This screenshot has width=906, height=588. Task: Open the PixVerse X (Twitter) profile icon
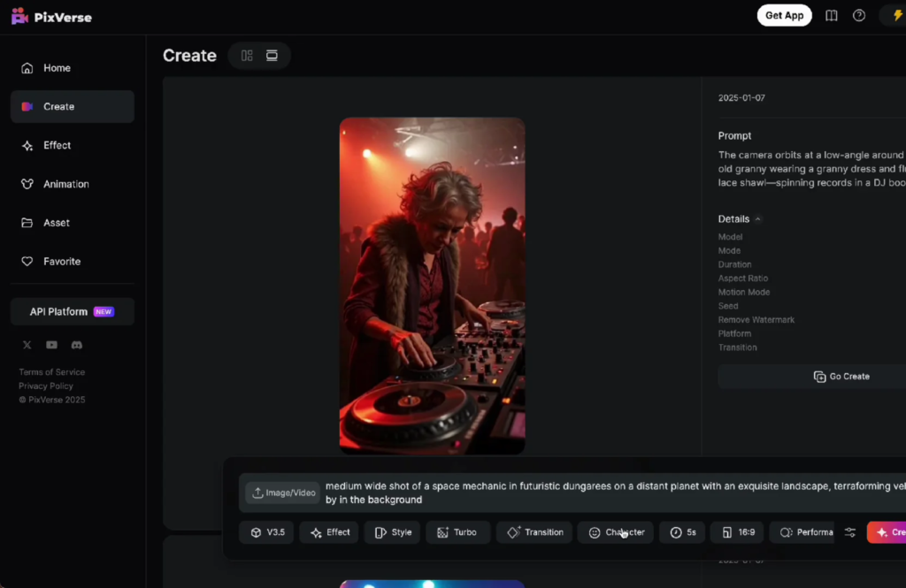27,345
